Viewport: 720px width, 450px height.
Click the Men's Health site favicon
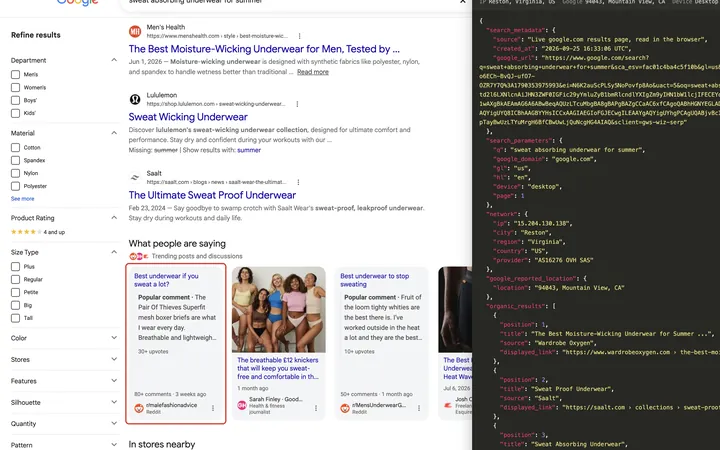point(135,31)
